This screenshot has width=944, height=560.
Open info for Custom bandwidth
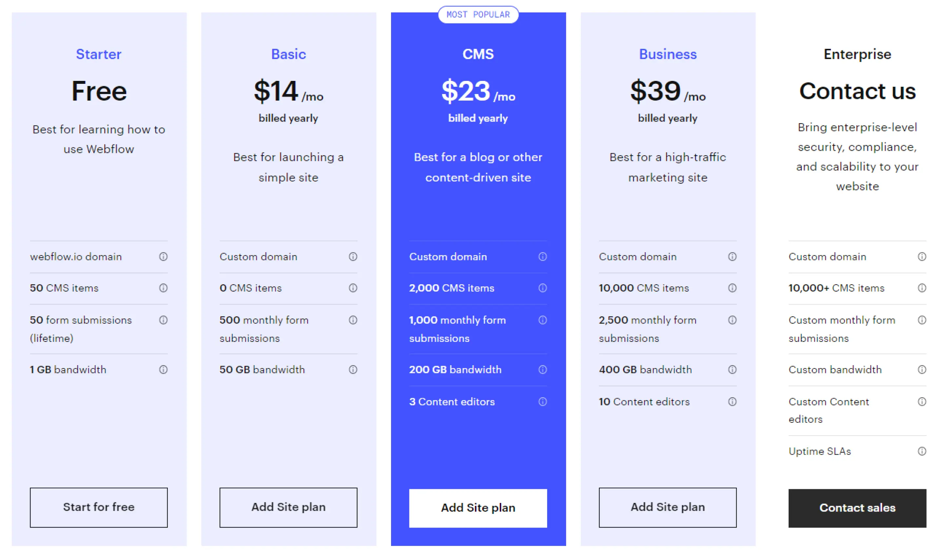922,369
